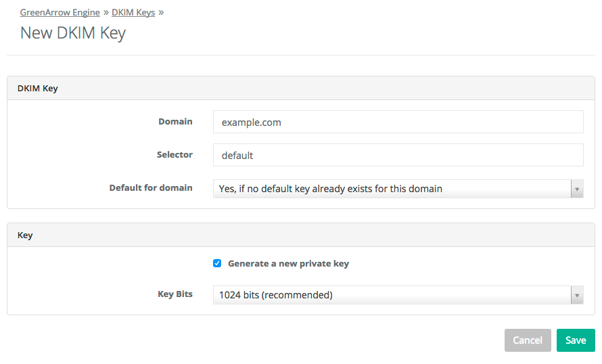602x364 pixels.
Task: Click the New DKIM Key page heading
Action: tap(73, 32)
